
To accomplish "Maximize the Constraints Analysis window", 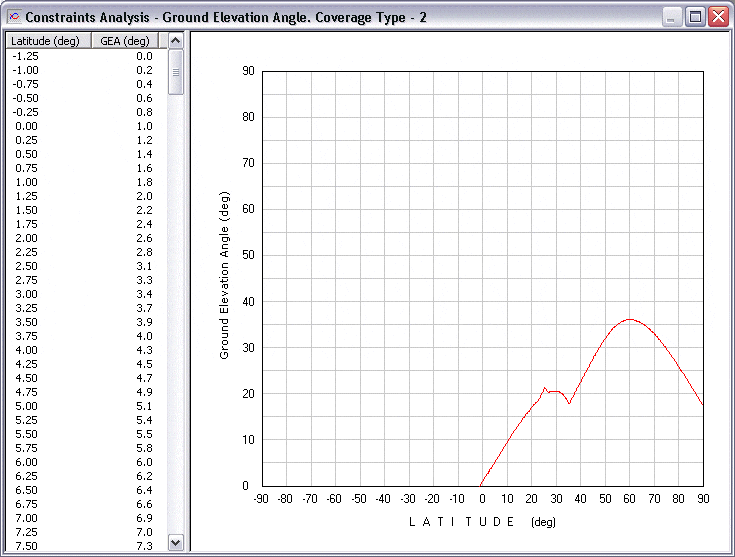I will pyautogui.click(x=695, y=17).
